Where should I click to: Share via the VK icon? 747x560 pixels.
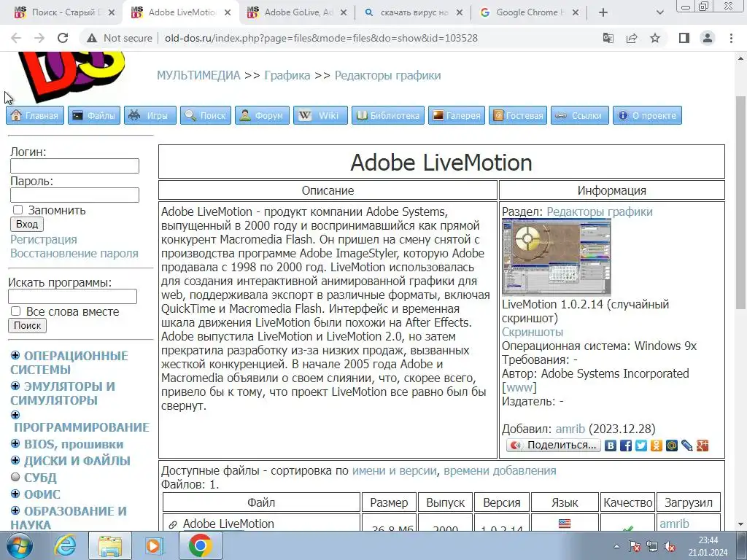point(611,446)
